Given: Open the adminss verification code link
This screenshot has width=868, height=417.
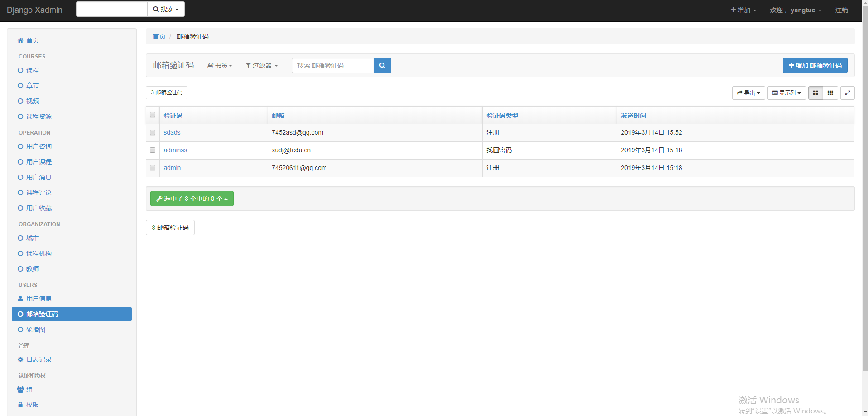Looking at the screenshot, I should (x=175, y=150).
